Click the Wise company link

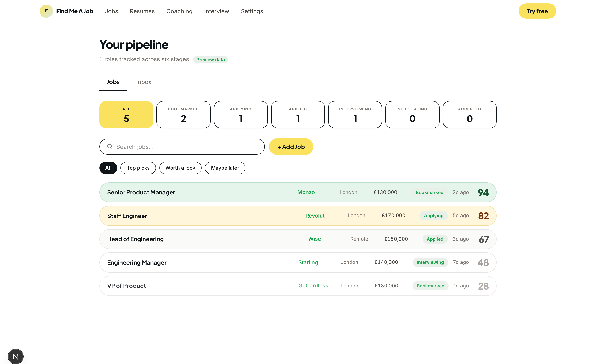click(x=314, y=239)
